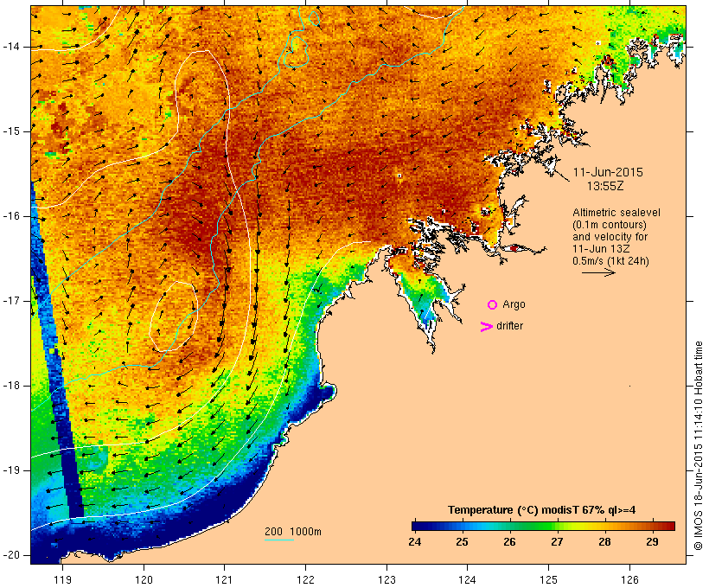
Task: Click the '0.5m/s (1kt 24h)' label
Action: (610, 261)
